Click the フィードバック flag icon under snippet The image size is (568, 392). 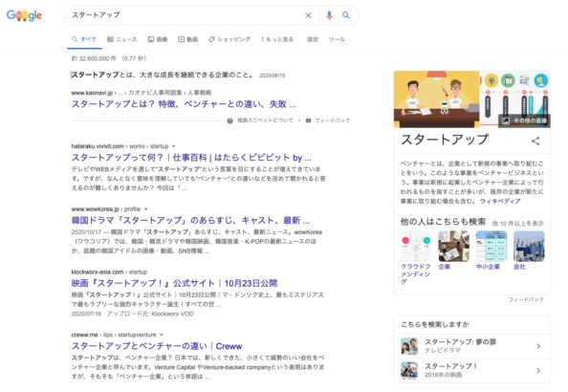pyautogui.click(x=308, y=120)
